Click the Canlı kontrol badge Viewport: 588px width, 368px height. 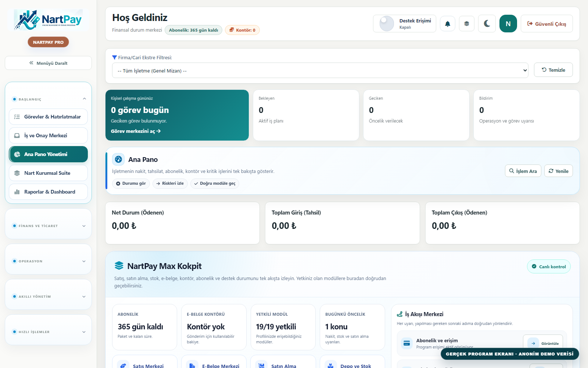click(549, 266)
